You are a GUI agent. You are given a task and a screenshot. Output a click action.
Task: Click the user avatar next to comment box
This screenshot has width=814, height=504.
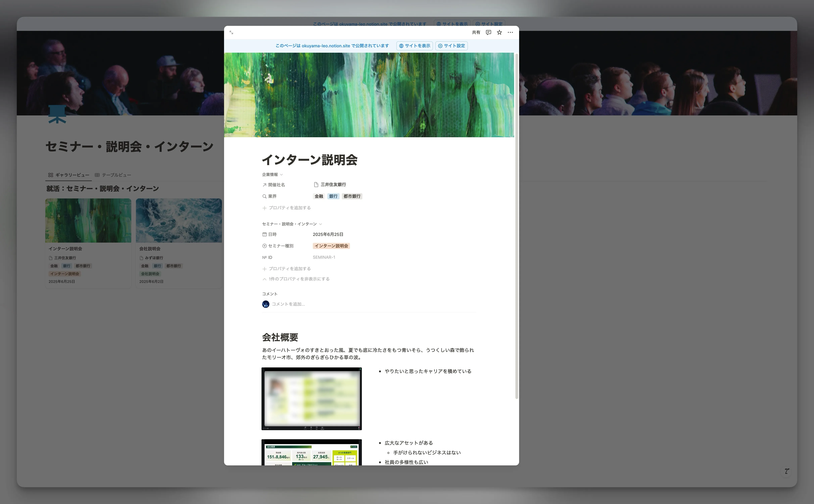tap(266, 304)
